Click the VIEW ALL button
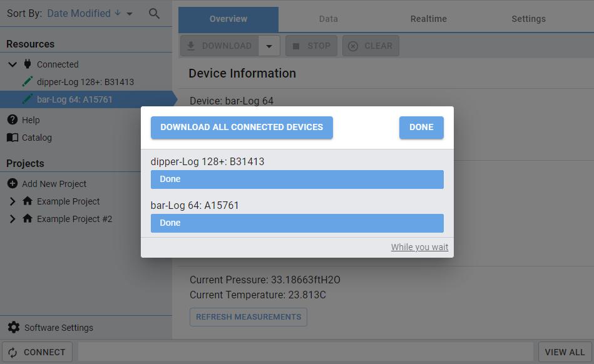594x364 pixels. coord(565,352)
